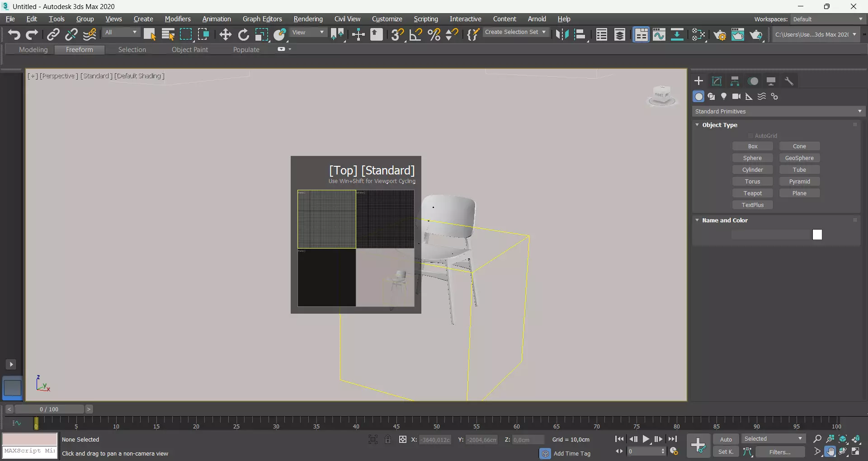Switch to the Motion panel icon

[x=753, y=81]
